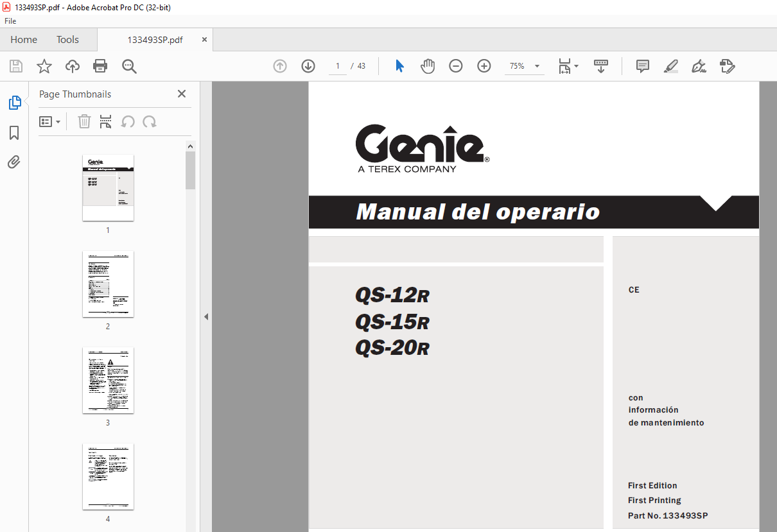Viewport: 777px width, 532px height.
Task: Click the upload to cloud icon
Action: tap(73, 66)
